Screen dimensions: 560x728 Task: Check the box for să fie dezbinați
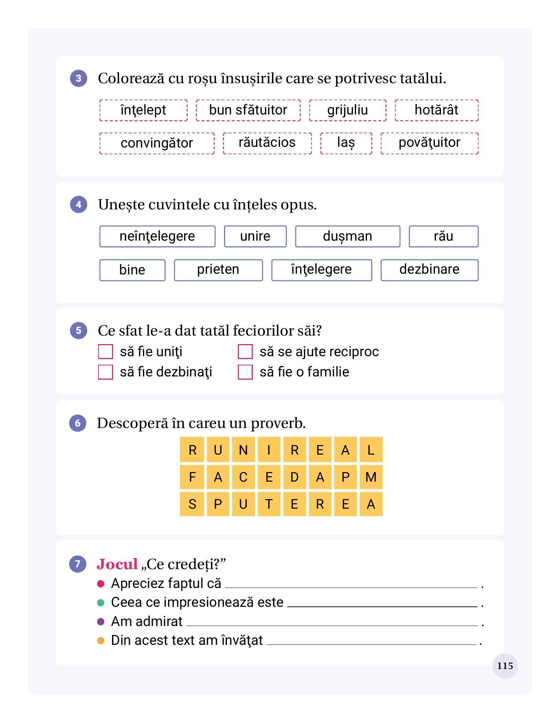pyautogui.click(x=106, y=372)
